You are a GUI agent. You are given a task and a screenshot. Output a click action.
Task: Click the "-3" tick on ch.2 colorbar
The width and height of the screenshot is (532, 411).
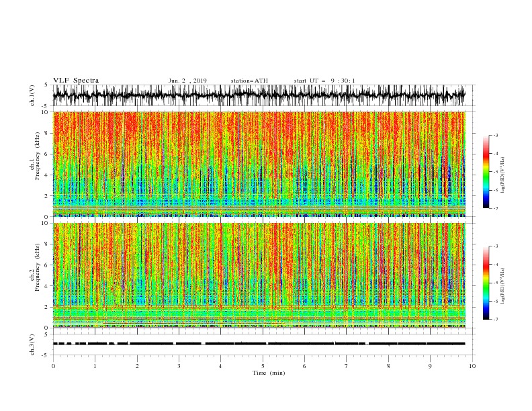[x=496, y=246]
